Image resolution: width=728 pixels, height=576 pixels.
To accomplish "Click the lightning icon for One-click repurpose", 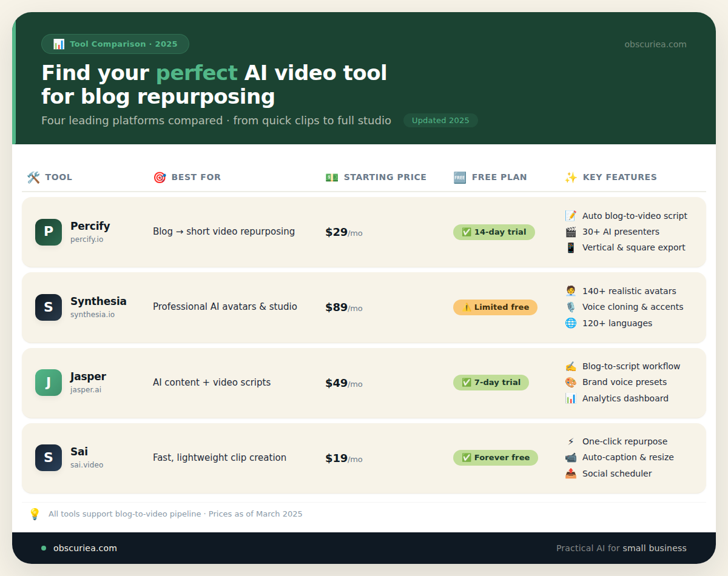I will (x=571, y=441).
